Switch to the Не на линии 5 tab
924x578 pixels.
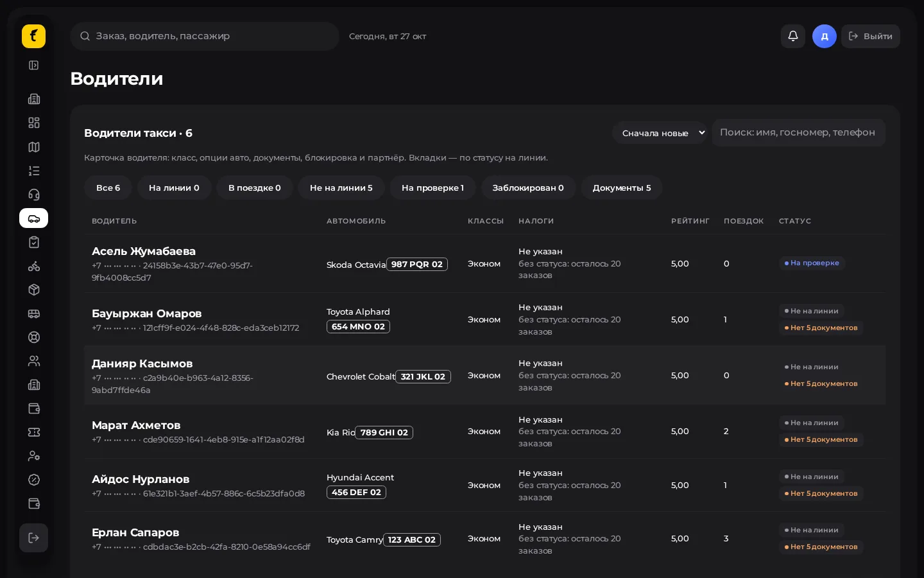tap(341, 188)
